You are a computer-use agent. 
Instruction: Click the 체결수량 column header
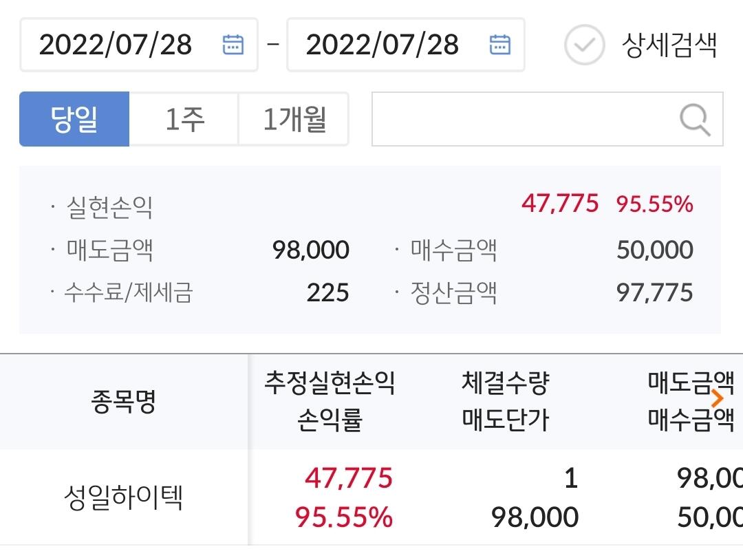pos(506,384)
